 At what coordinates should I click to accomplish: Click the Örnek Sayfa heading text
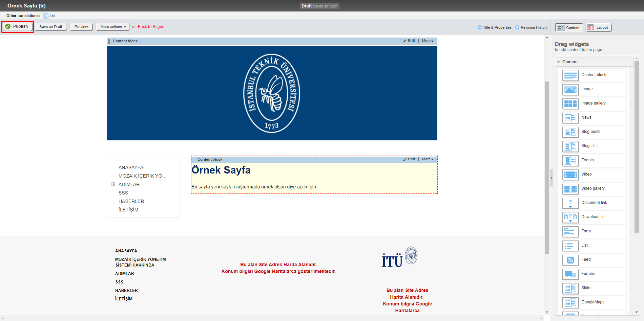[221, 170]
